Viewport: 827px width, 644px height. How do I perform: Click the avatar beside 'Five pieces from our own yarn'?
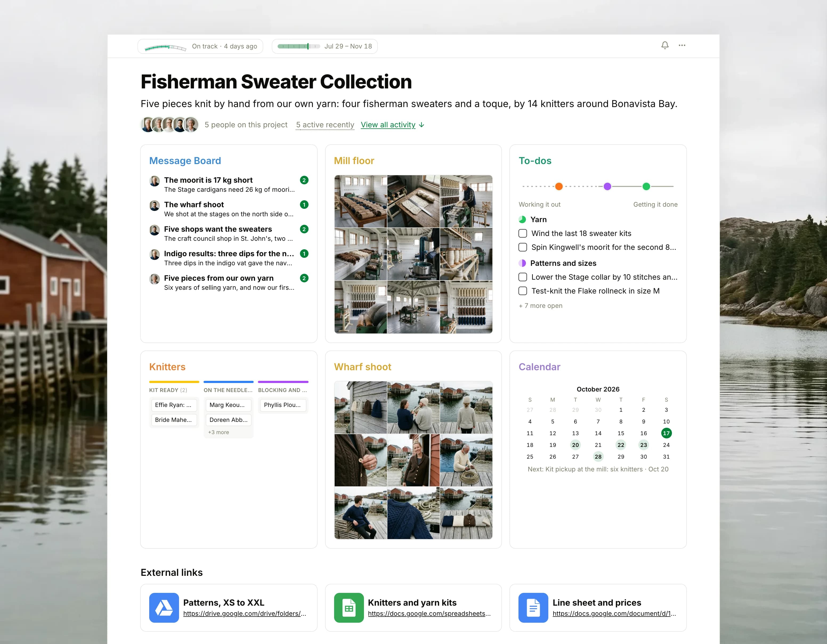point(155,279)
